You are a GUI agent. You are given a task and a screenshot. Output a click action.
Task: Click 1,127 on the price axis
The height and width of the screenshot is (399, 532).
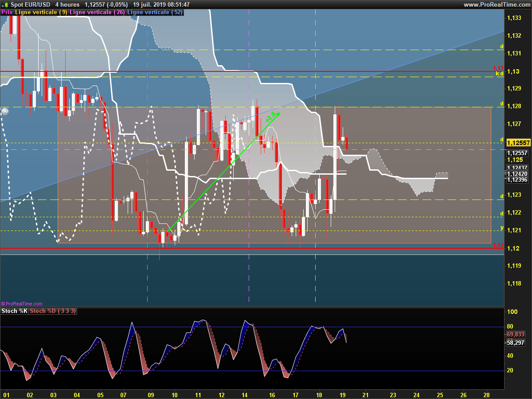coord(514,124)
